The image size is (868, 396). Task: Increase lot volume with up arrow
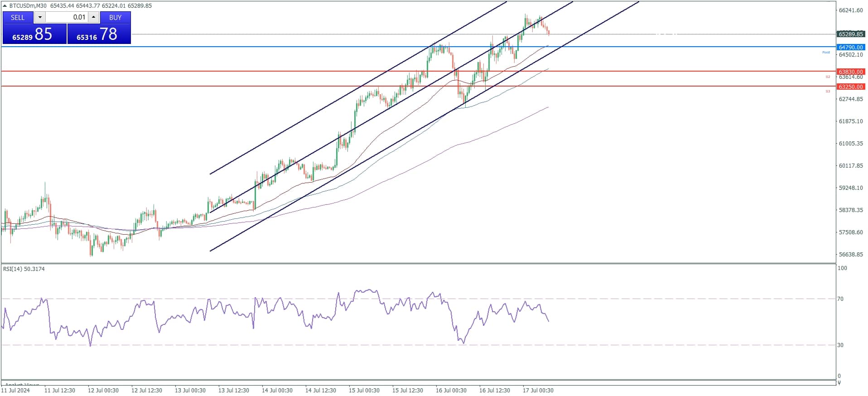tap(93, 17)
